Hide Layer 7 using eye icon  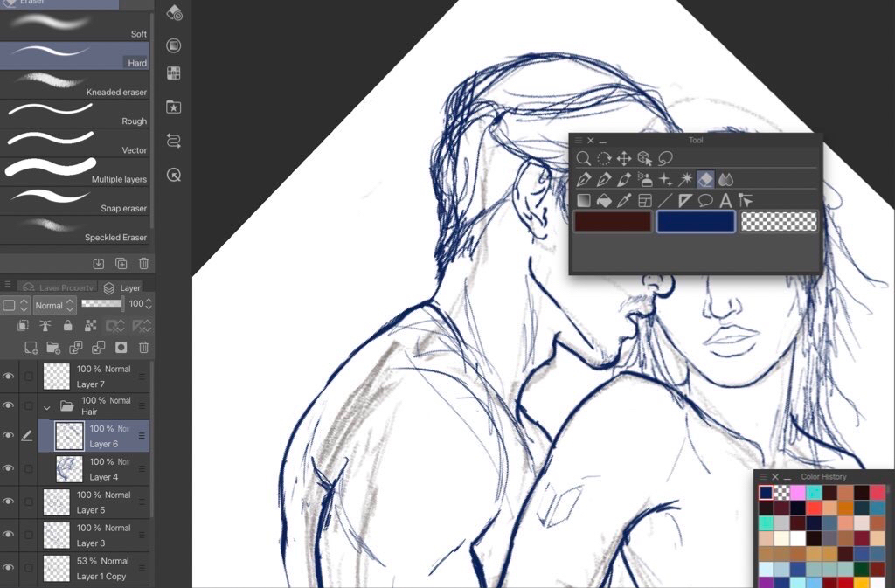(9, 377)
